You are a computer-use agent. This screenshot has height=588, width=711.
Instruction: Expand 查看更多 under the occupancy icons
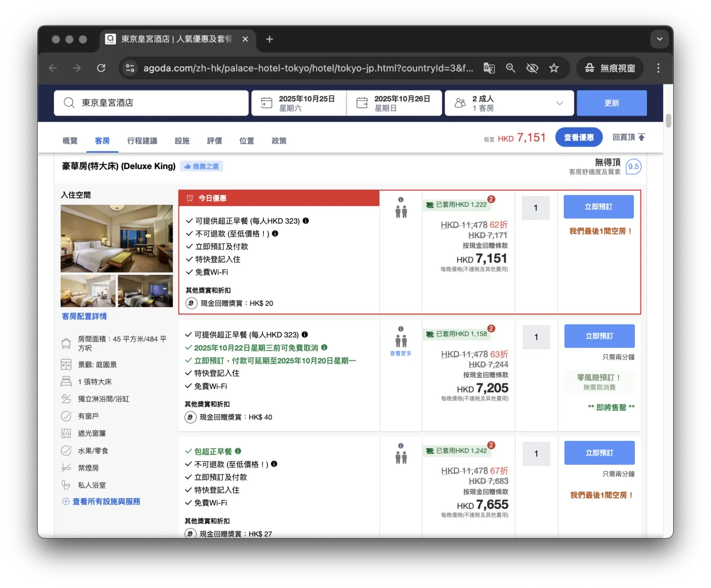(400, 353)
